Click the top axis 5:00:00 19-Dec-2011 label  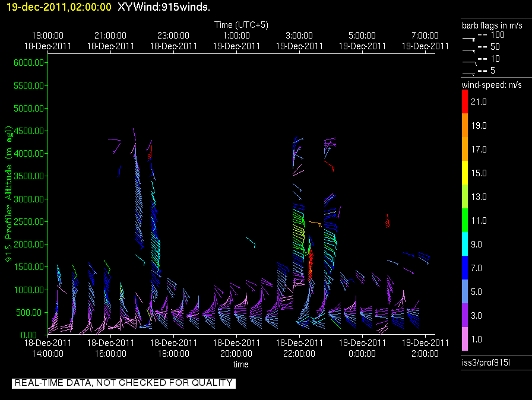[362, 41]
